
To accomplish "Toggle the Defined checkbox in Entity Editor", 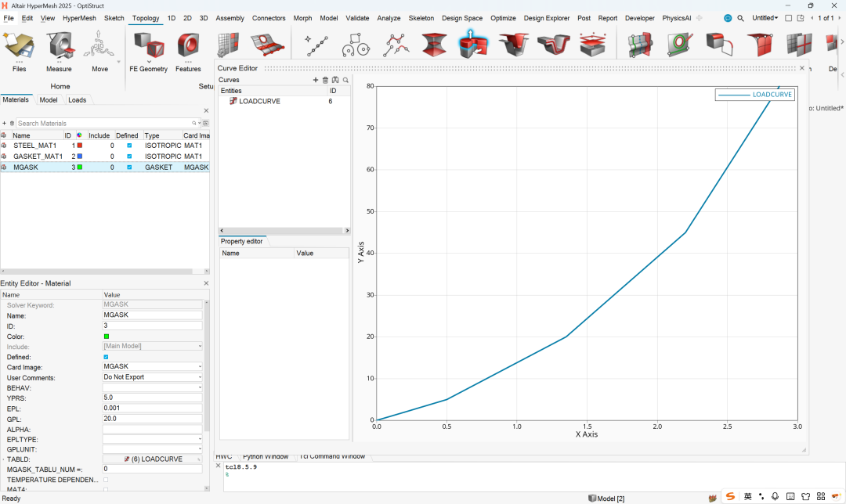I will [107, 357].
